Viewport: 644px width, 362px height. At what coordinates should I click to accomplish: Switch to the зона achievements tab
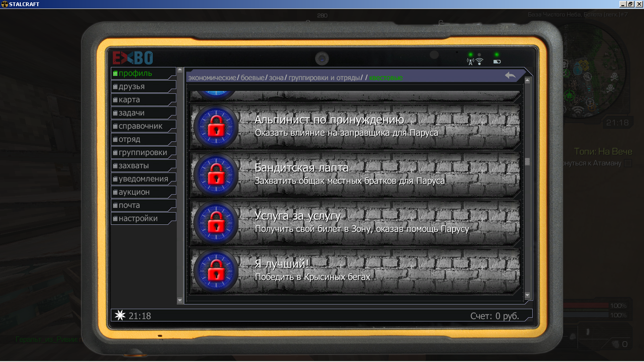276,77
